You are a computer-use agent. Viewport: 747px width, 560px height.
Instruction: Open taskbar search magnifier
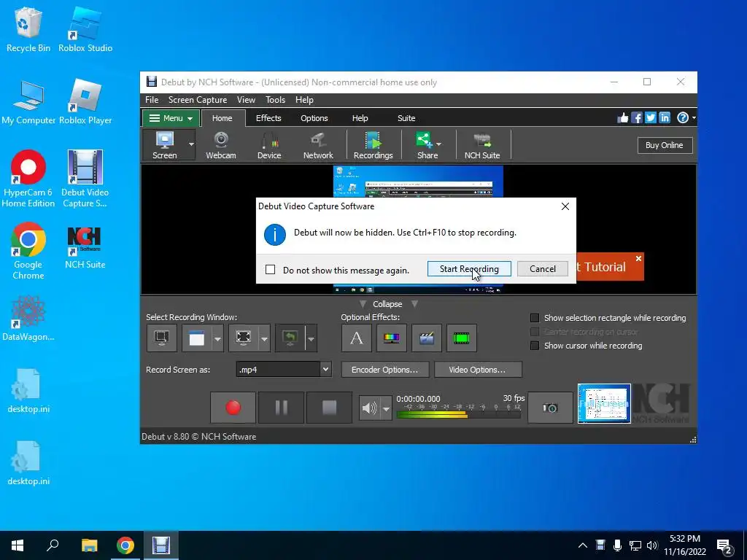point(53,545)
